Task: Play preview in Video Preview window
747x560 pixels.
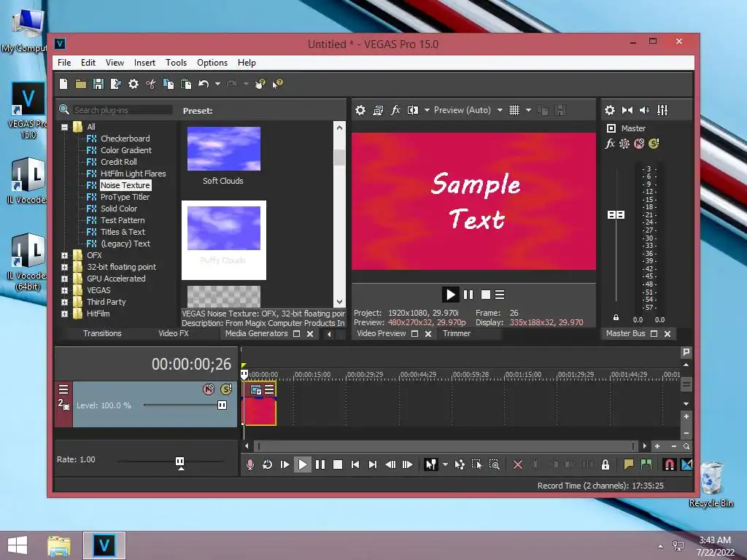Action: pyautogui.click(x=450, y=295)
